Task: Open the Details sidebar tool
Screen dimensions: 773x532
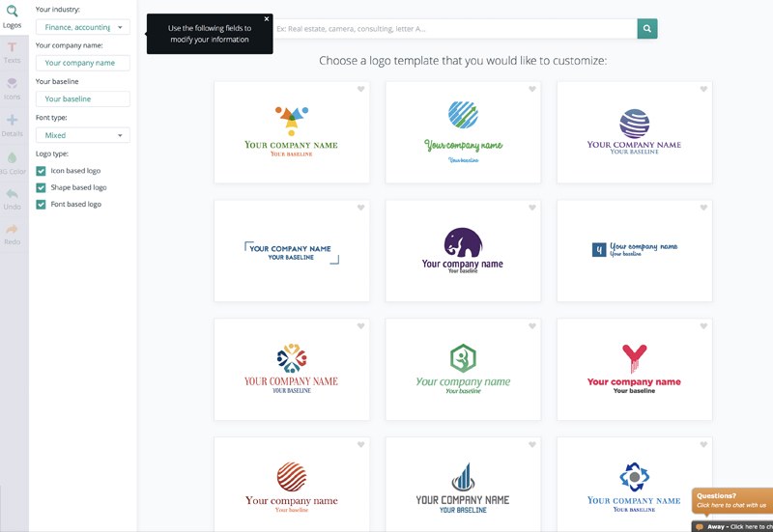Action: [x=12, y=126]
